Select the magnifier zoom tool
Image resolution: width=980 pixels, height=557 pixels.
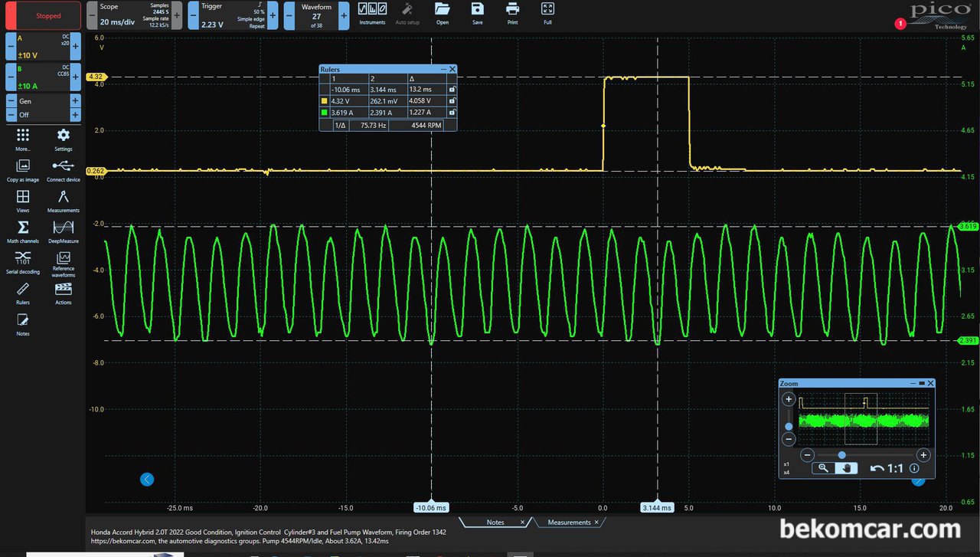(823, 468)
